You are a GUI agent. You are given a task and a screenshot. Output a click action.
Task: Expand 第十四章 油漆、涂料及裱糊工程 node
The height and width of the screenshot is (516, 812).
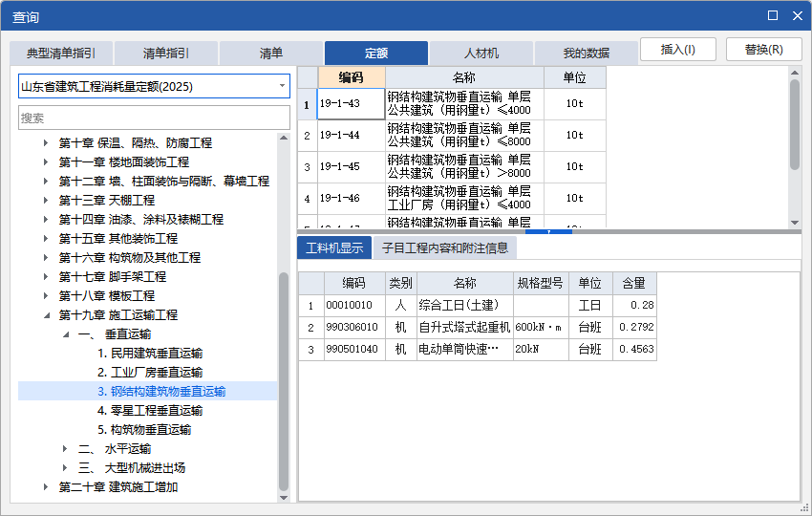(x=46, y=219)
